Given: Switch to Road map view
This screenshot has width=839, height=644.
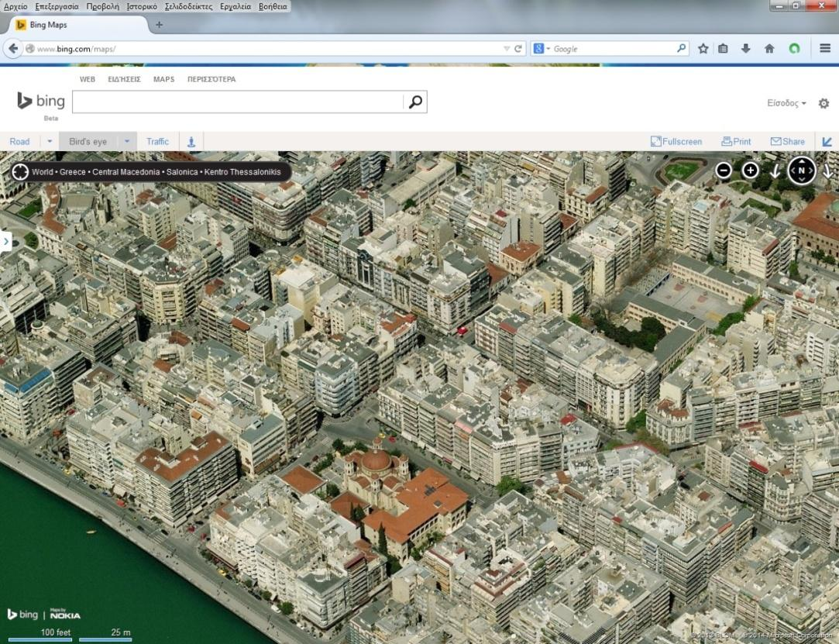Looking at the screenshot, I should click(19, 141).
